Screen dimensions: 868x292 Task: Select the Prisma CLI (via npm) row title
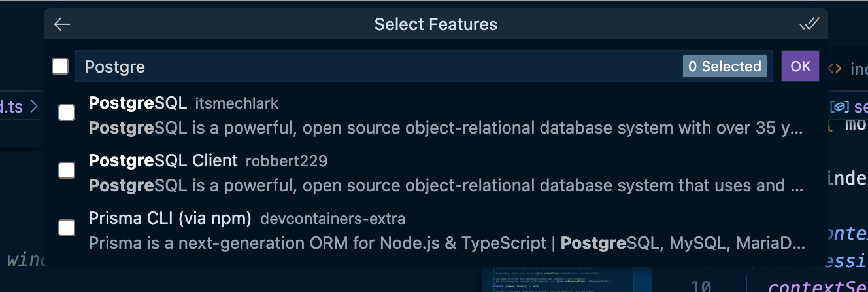[x=171, y=218]
